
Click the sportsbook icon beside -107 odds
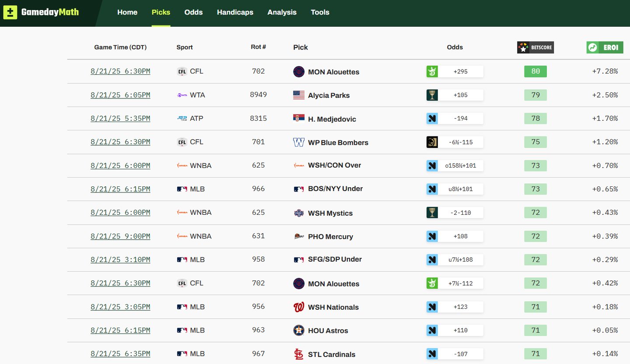point(432,354)
